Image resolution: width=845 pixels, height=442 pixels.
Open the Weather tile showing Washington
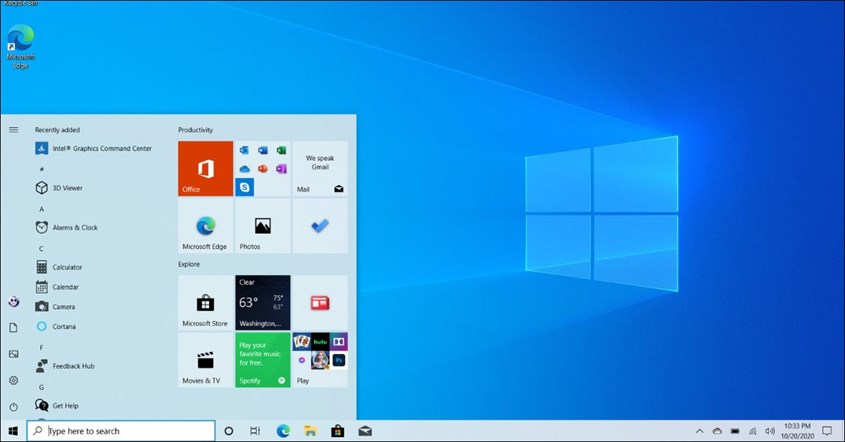262,303
